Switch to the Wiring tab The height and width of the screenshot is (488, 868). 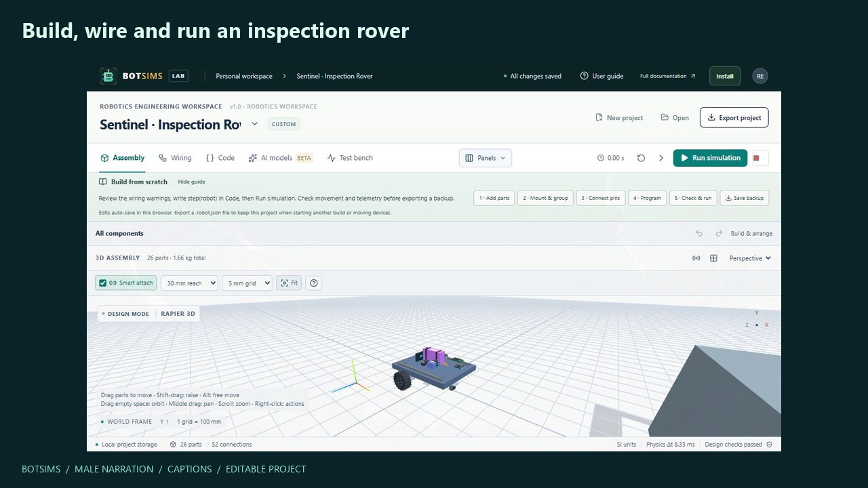pos(175,158)
